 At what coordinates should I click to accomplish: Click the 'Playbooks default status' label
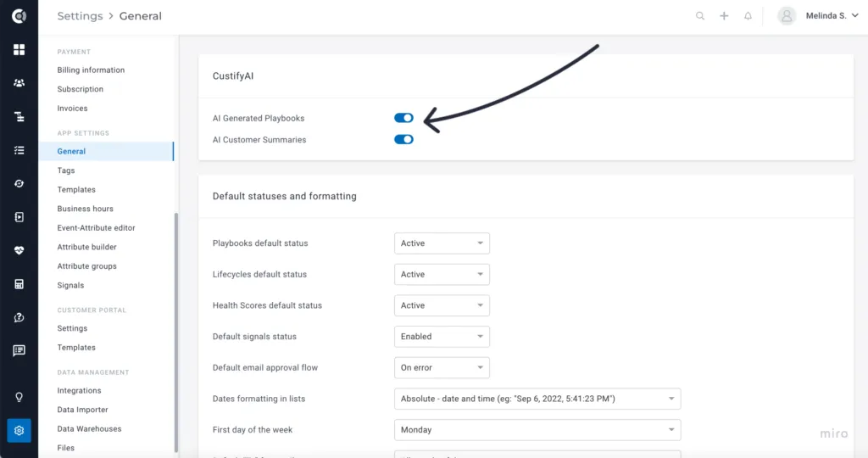[x=260, y=243]
